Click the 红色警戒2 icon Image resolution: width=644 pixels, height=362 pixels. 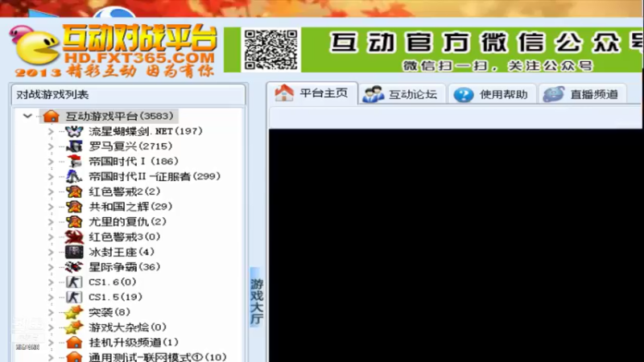pyautogui.click(x=74, y=191)
